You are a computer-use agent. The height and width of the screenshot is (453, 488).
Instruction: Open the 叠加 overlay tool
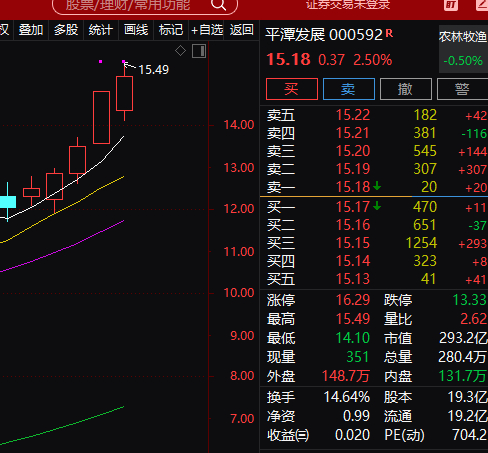(x=31, y=30)
